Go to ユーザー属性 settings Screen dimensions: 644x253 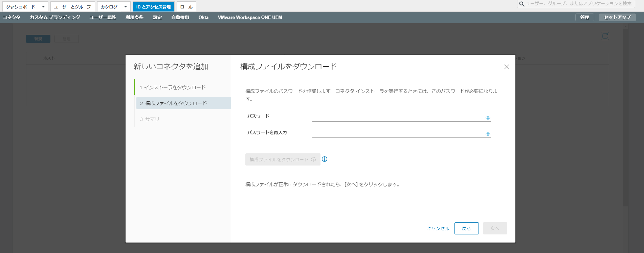103,17
